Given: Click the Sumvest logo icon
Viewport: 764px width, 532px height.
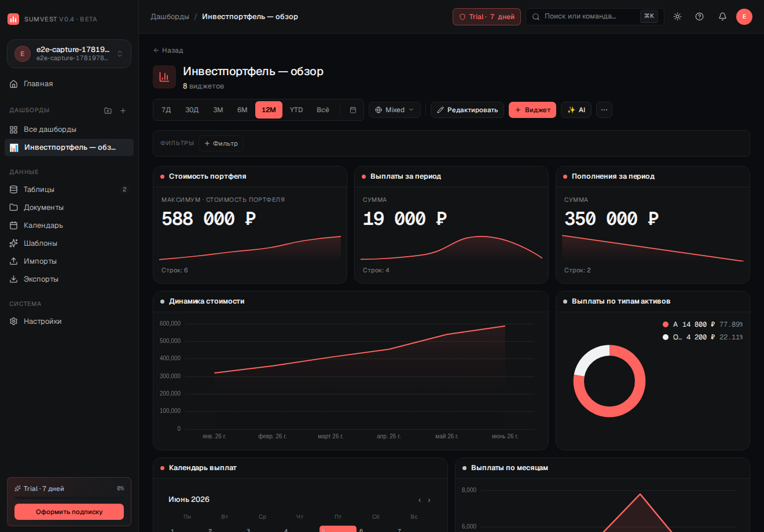Looking at the screenshot, I should (x=13, y=19).
